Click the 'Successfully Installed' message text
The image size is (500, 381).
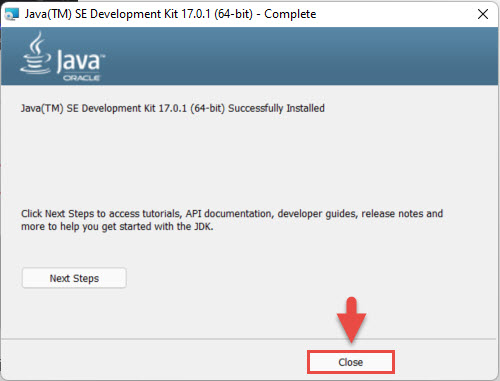coord(276,108)
